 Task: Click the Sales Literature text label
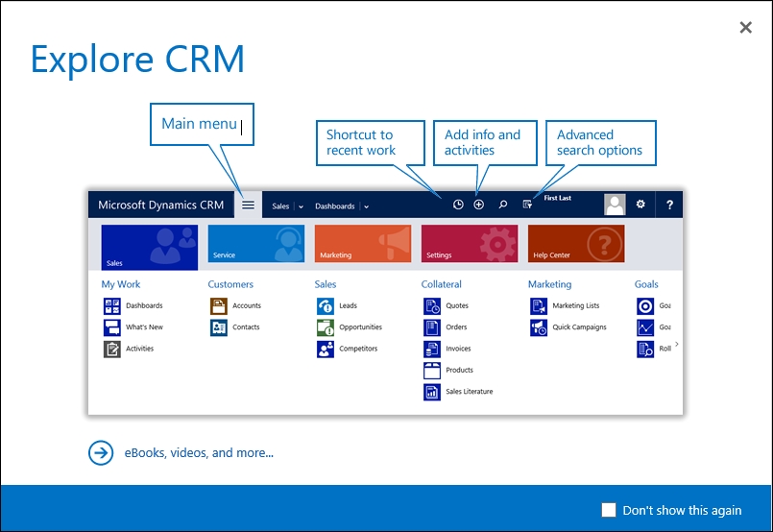[x=470, y=392]
